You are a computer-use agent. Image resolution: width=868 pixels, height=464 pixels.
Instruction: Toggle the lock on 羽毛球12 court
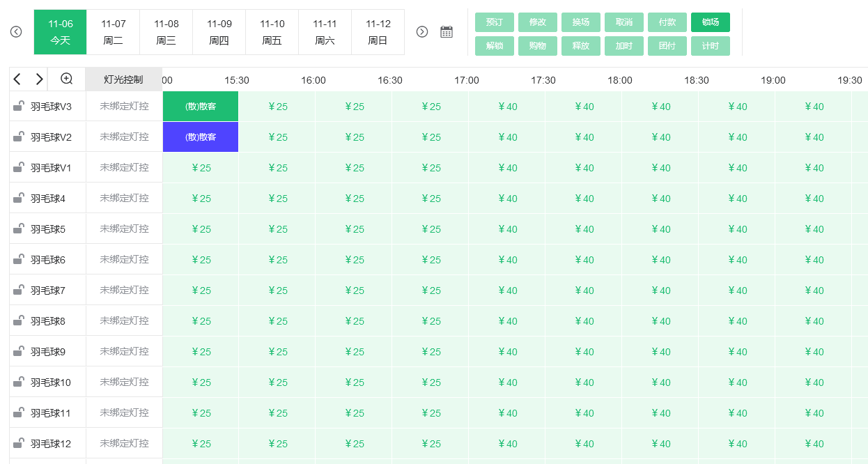point(19,443)
